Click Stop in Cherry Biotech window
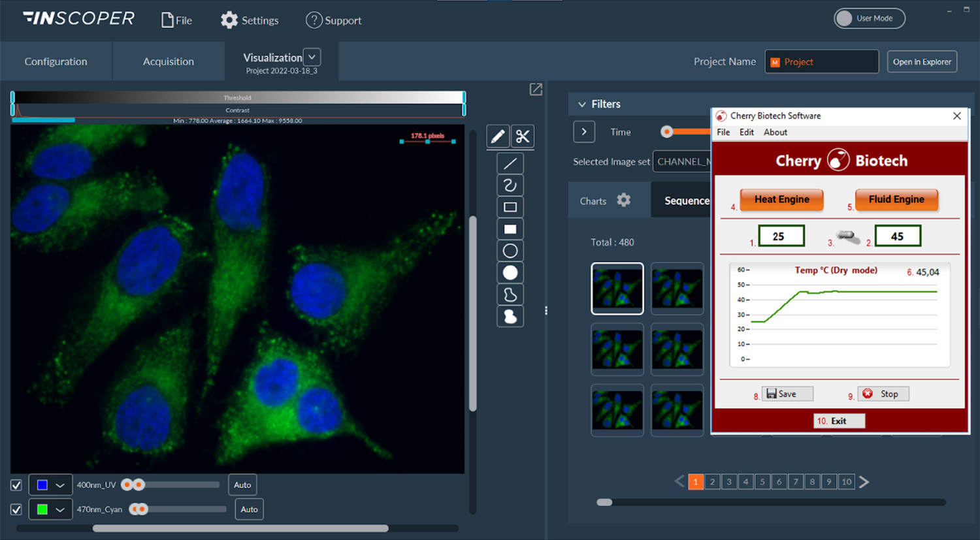980x540 pixels. 883,394
